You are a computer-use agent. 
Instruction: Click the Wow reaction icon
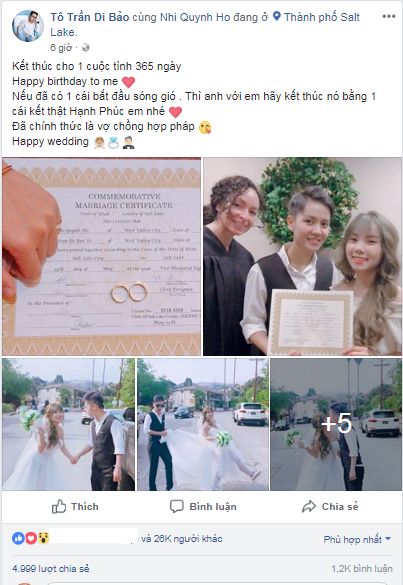coord(43,538)
